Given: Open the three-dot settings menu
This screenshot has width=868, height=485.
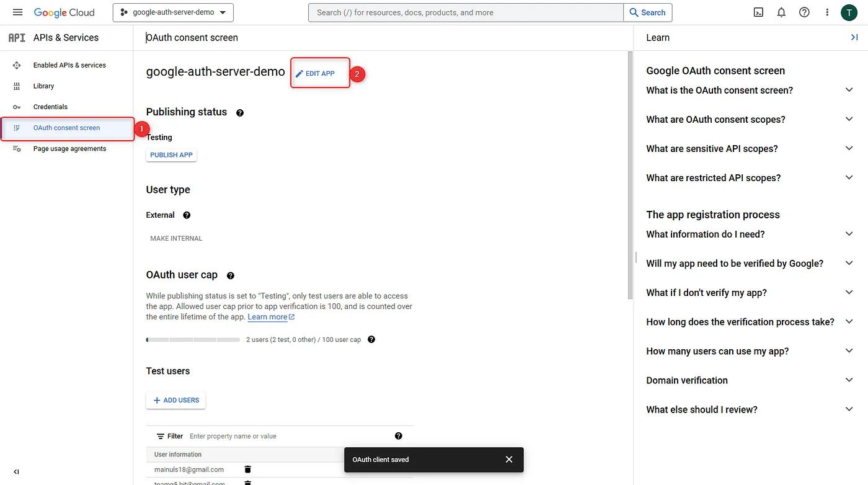Looking at the screenshot, I should 827,12.
